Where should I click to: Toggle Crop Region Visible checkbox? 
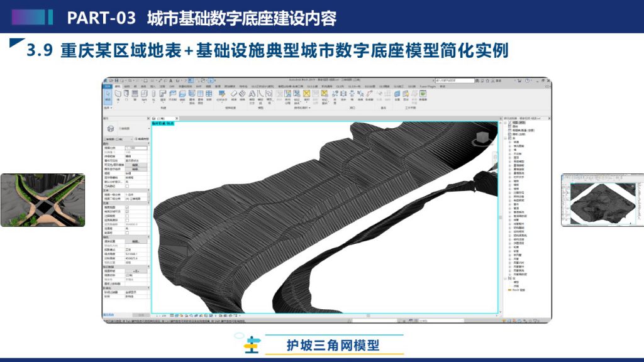127,211
